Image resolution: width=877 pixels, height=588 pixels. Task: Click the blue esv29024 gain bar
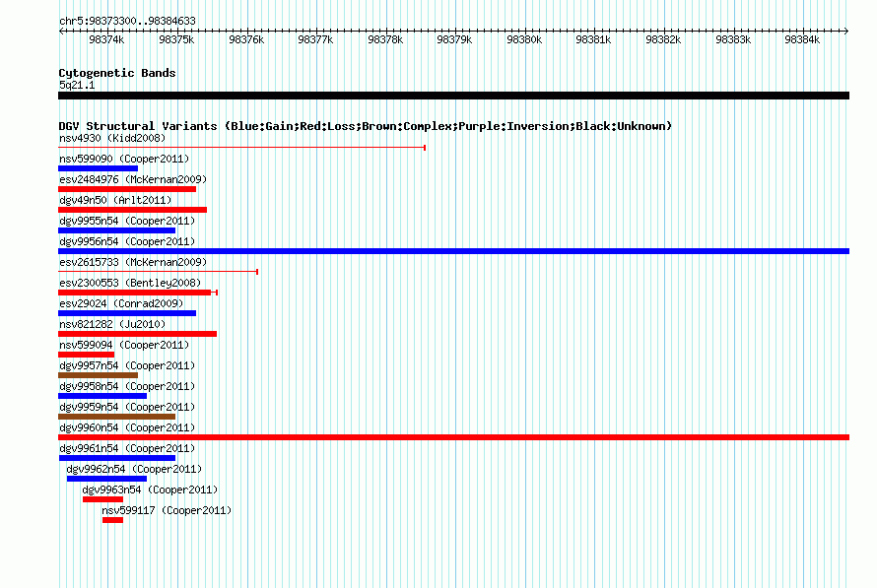coord(127,313)
